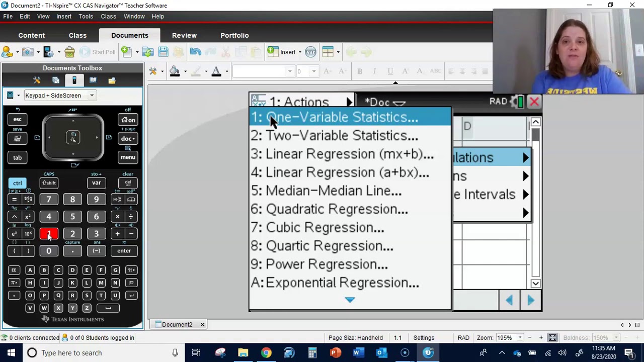The height and width of the screenshot is (362, 644).
Task: Open the font size dropdown
Action: [314, 71]
